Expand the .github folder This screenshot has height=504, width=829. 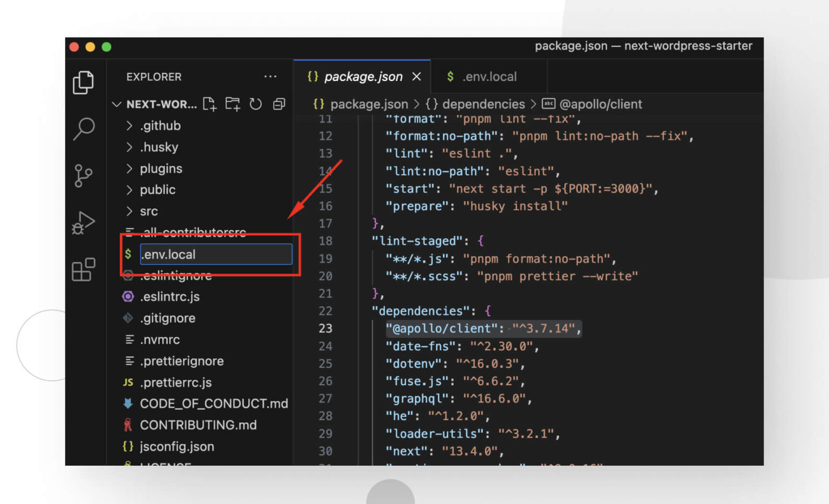point(159,125)
